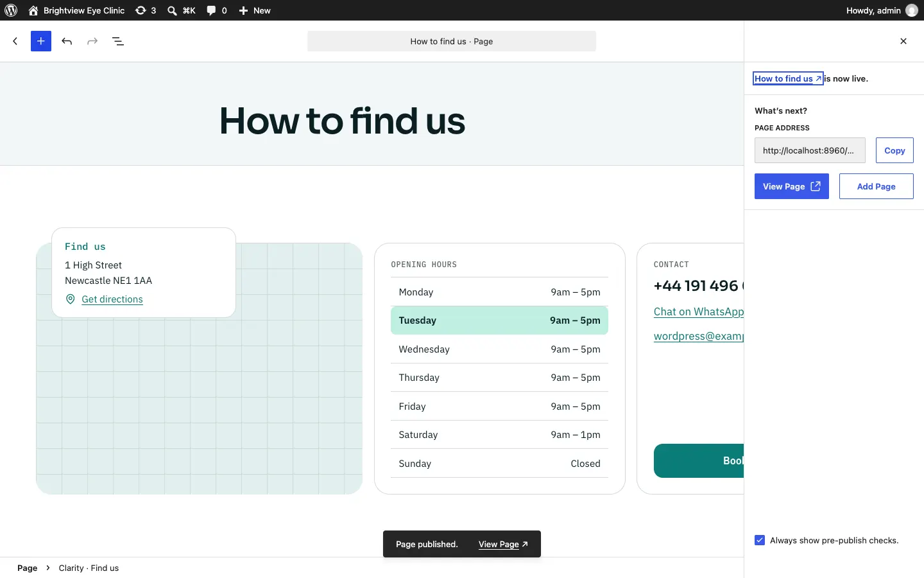This screenshot has width=924, height=578.
Task: Select the 'How to find us' page title
Action: click(x=343, y=121)
